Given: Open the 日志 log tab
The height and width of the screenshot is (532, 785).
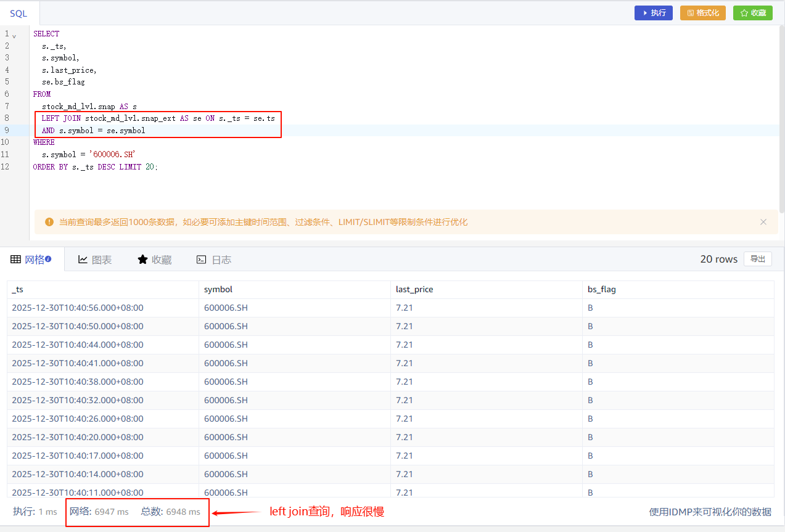Looking at the screenshot, I should click(213, 260).
